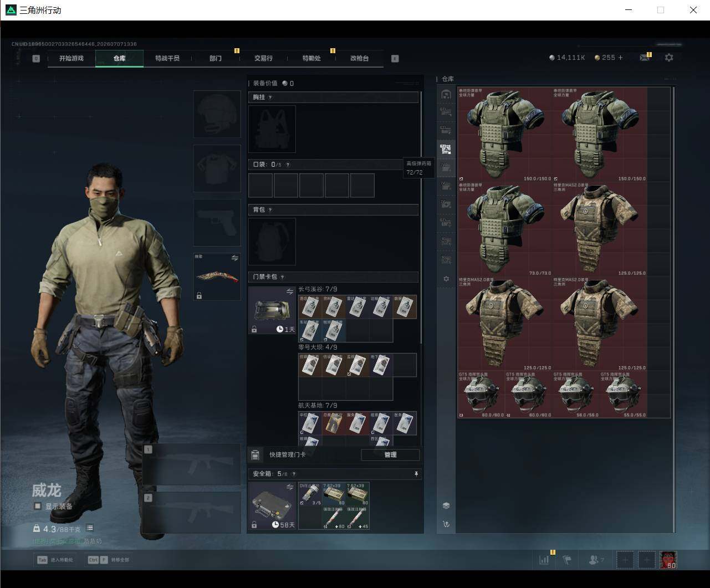Click the stack layers icon in stash sidebar
This screenshot has width=710, height=588.
[x=446, y=505]
